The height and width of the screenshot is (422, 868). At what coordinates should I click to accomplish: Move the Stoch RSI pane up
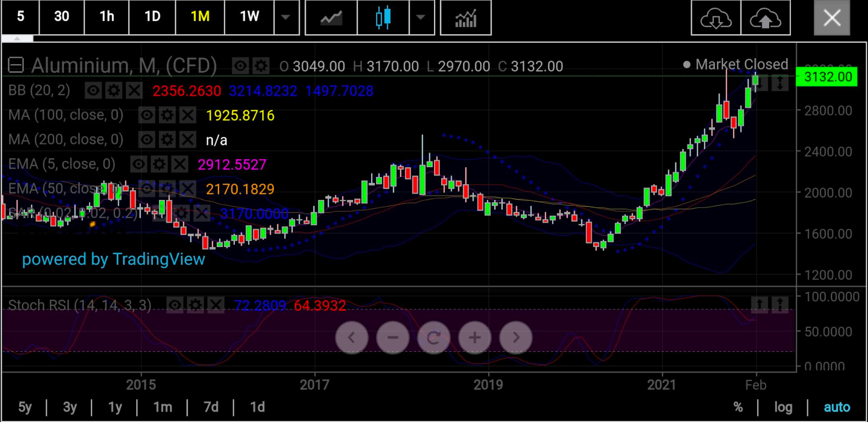pyautogui.click(x=759, y=305)
